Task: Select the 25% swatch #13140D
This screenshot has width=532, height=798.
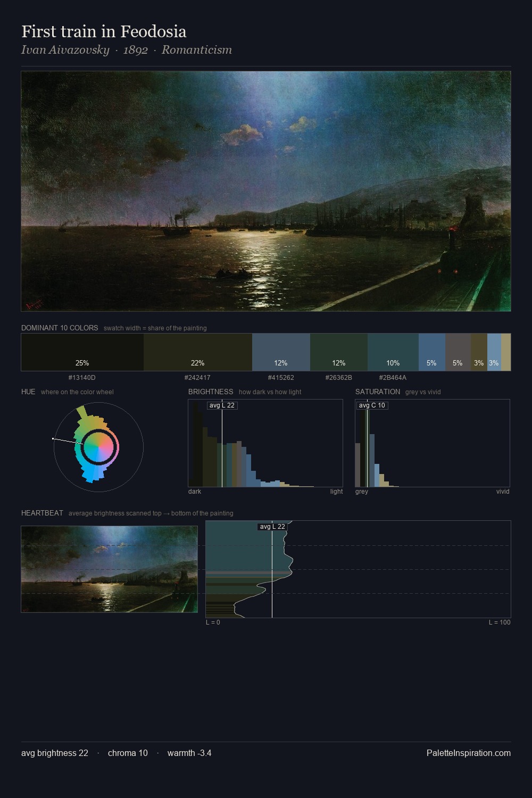Action: pyautogui.click(x=82, y=352)
